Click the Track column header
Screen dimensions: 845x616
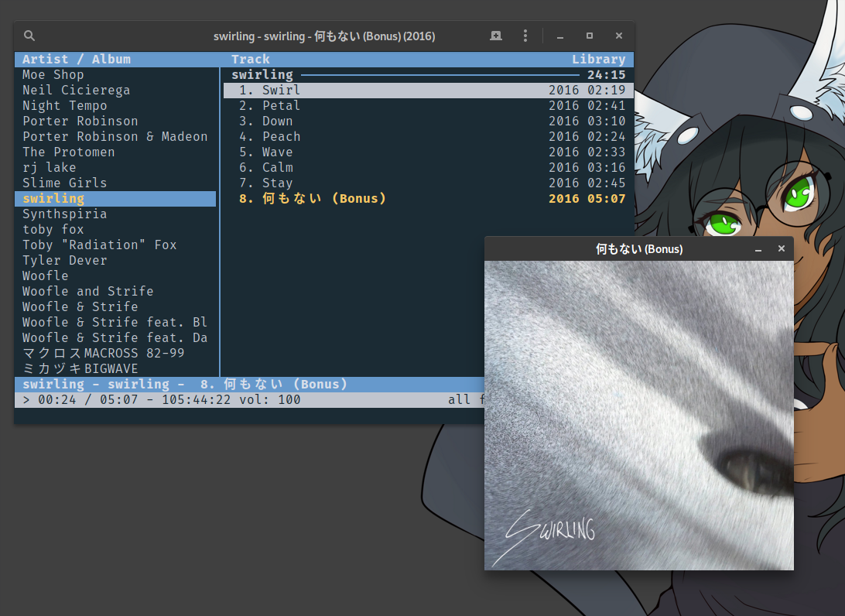coord(251,60)
